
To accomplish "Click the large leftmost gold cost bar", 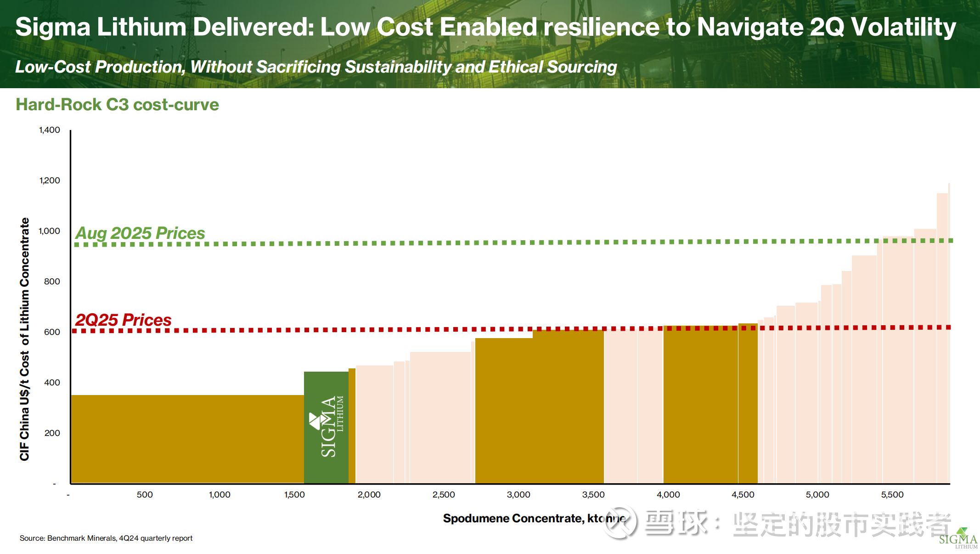I will tap(187, 439).
